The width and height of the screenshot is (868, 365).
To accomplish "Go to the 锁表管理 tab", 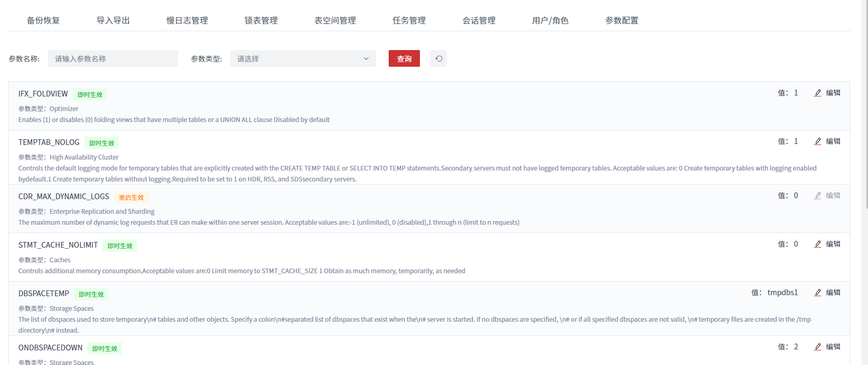I will point(261,20).
